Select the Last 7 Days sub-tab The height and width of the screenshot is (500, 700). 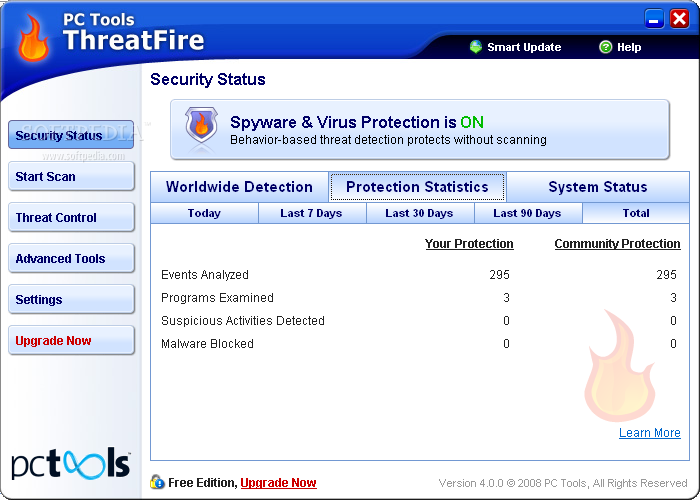311,213
